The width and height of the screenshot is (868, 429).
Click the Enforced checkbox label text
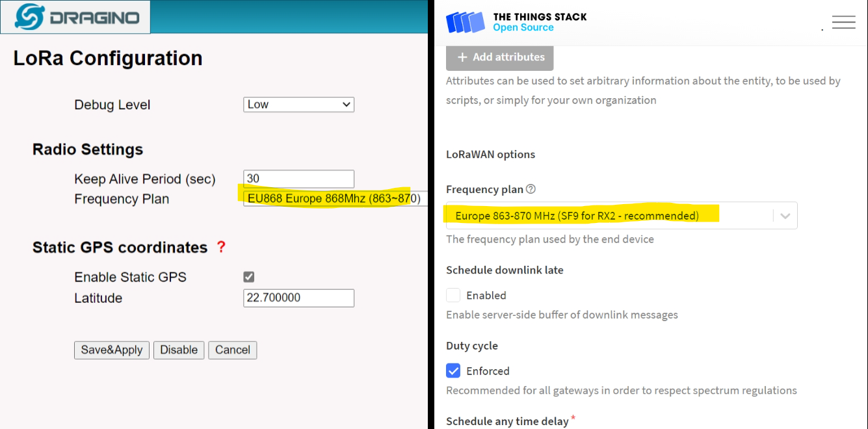pyautogui.click(x=488, y=371)
